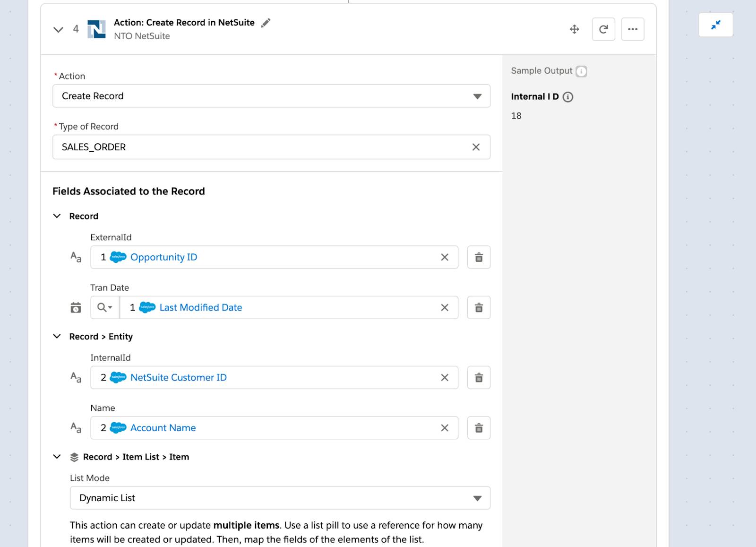Clear the NetSuite Customer ID pill
This screenshot has width=756, height=547.
[445, 377]
